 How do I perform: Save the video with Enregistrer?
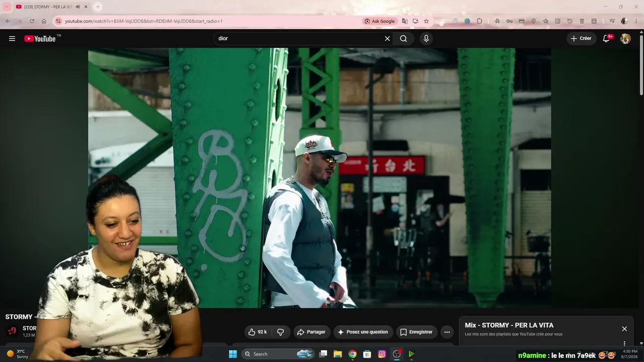416,332
